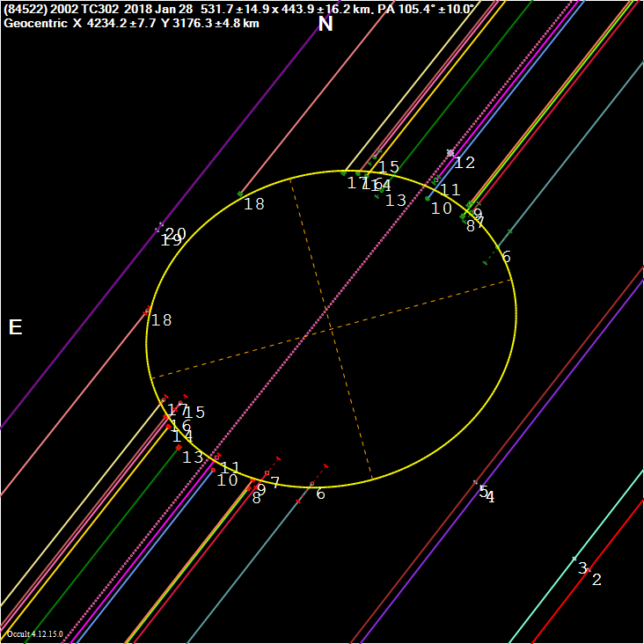644x644 pixels.
Task: Click the East compass label E
Action: [x=15, y=328]
